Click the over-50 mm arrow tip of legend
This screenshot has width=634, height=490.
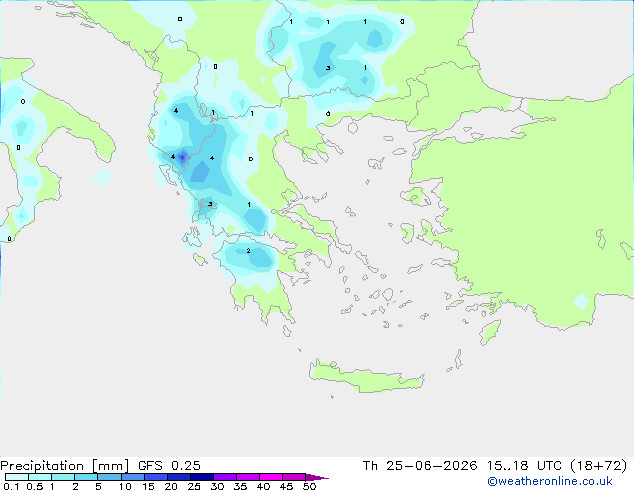(x=317, y=477)
